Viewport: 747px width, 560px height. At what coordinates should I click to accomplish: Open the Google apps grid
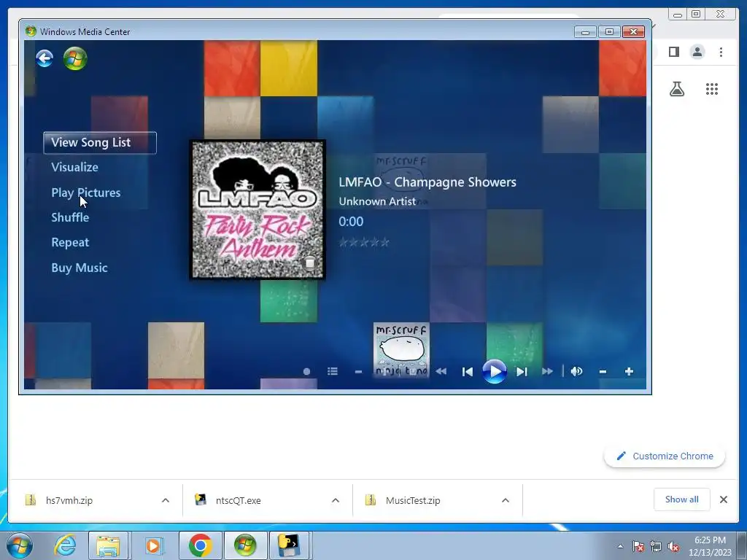tap(712, 89)
